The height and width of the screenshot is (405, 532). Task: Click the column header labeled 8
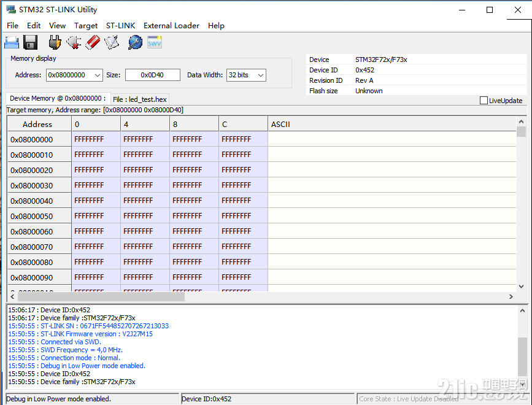pos(195,124)
